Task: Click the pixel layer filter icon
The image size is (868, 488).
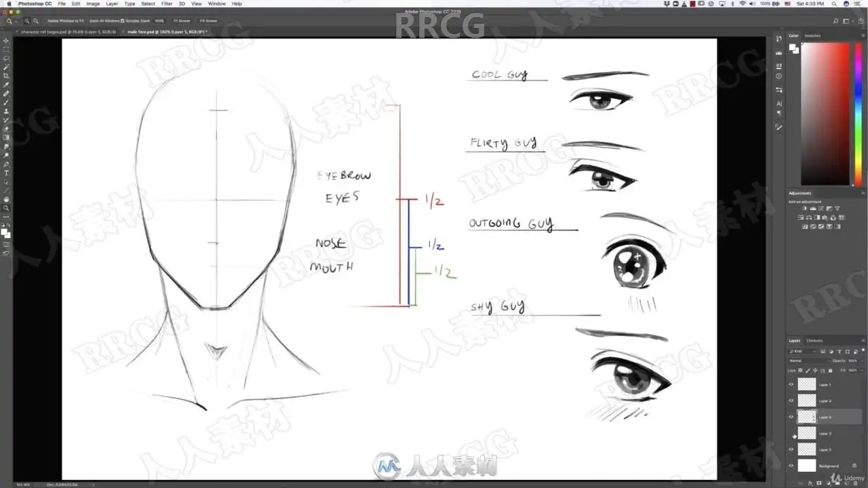Action: pos(823,352)
